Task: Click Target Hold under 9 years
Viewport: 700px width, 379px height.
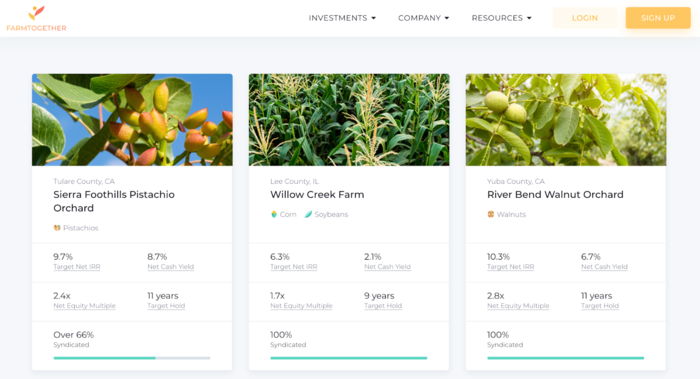Action: (x=383, y=306)
